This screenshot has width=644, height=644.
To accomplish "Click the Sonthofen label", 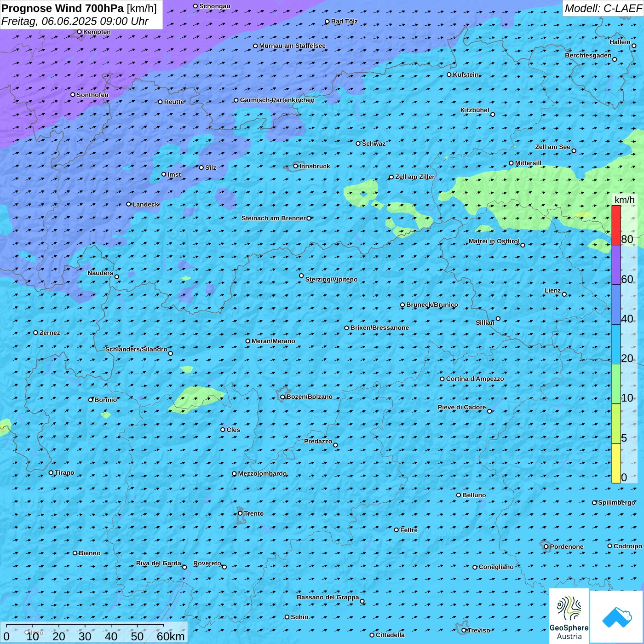I will (x=92, y=95).
